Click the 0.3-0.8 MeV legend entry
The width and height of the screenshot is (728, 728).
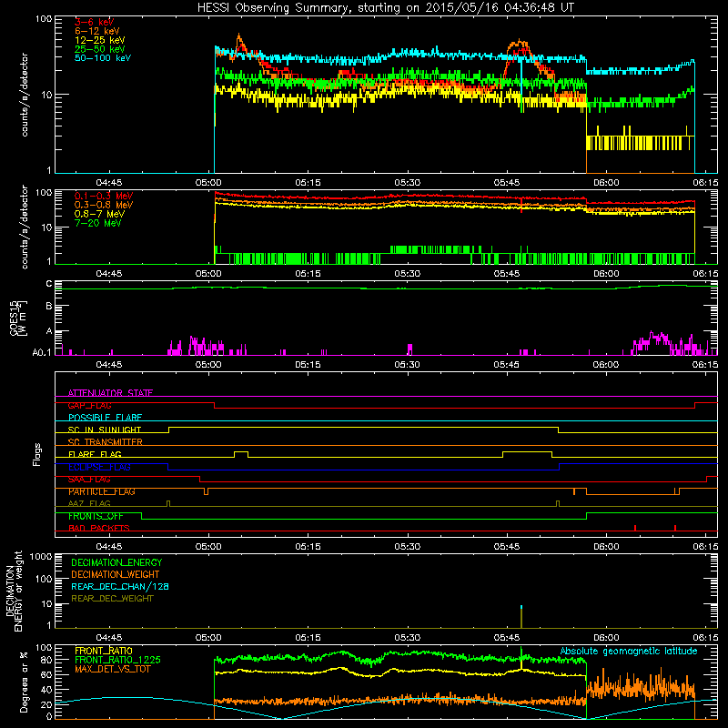pos(104,205)
